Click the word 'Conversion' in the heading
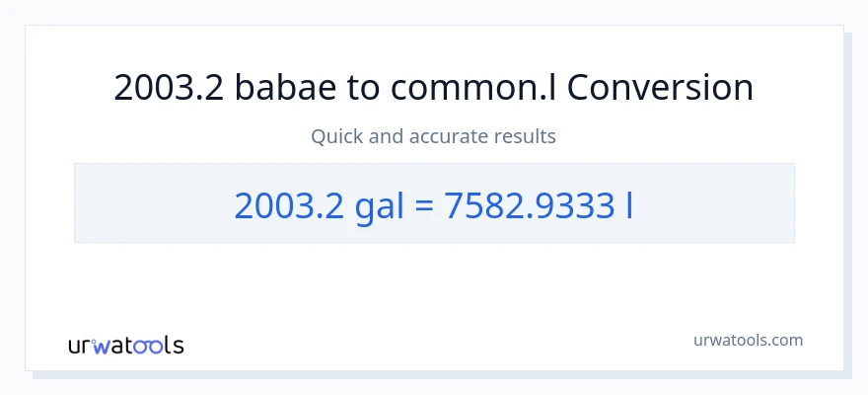 (660, 88)
